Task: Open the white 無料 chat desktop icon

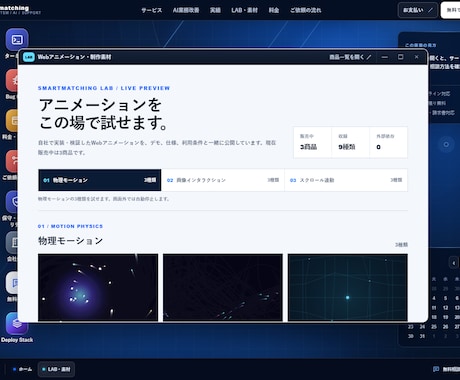Action: (13, 283)
